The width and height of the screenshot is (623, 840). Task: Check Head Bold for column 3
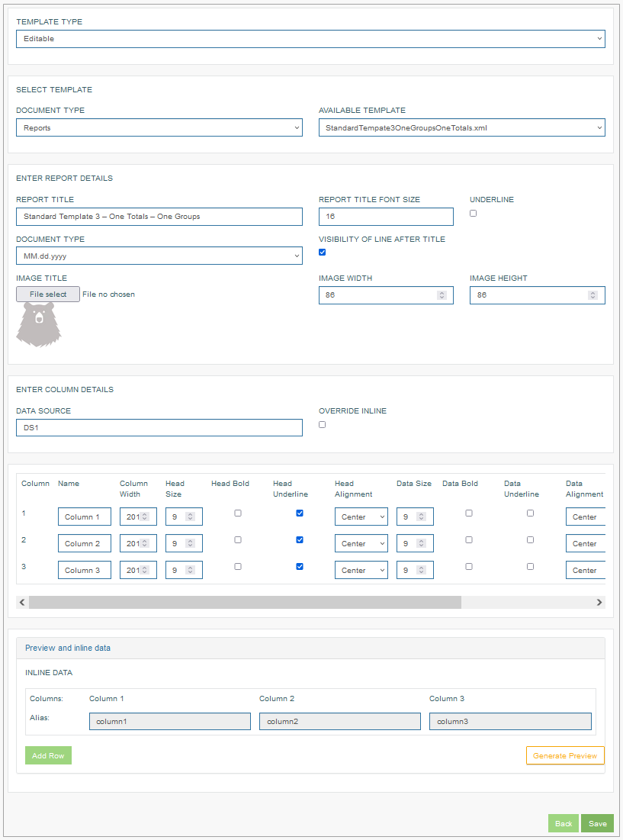tap(238, 567)
